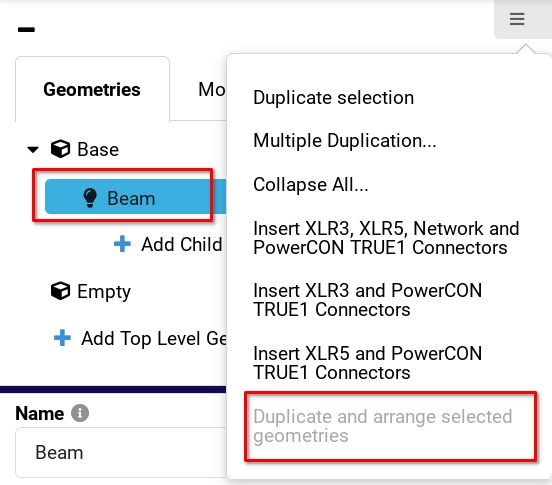552x485 pixels.
Task: Choose Collapse All... in the menu
Action: (310, 184)
